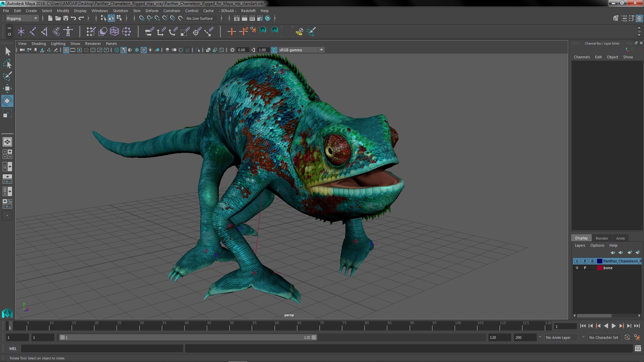
Task: Toggle visibility V of bone layer
Action: (577, 268)
